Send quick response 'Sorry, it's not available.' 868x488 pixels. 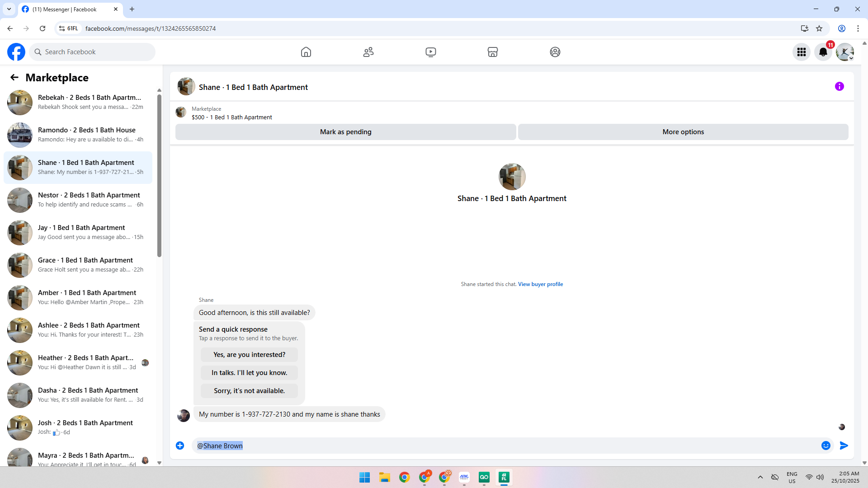pos(250,391)
